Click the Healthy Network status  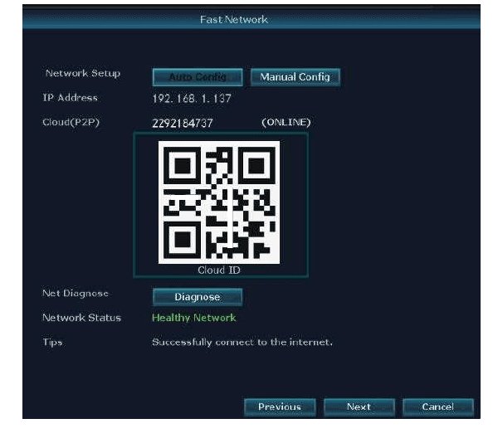point(194,318)
